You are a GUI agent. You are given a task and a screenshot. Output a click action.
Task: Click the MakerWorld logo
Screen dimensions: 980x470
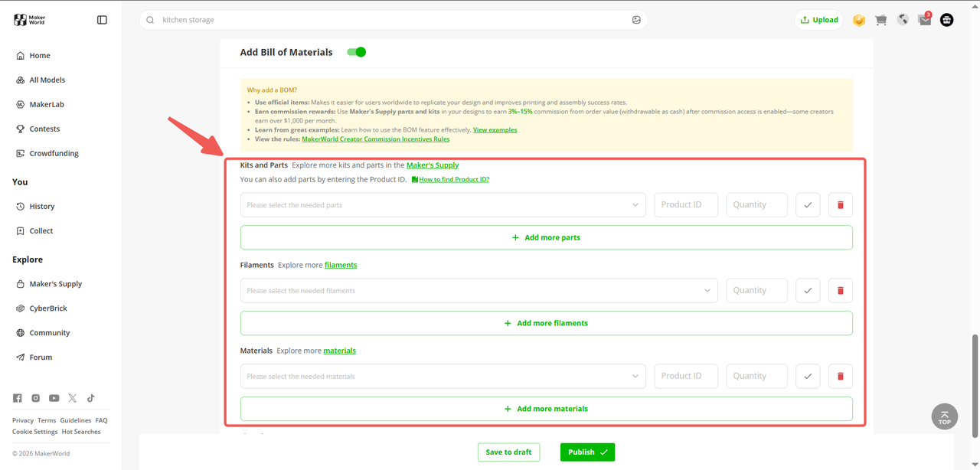coord(29,20)
